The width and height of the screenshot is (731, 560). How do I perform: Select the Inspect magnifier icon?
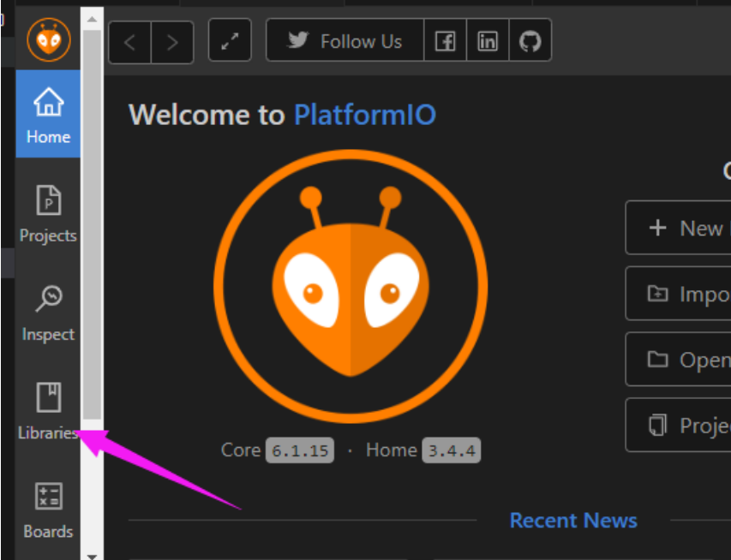point(49,299)
